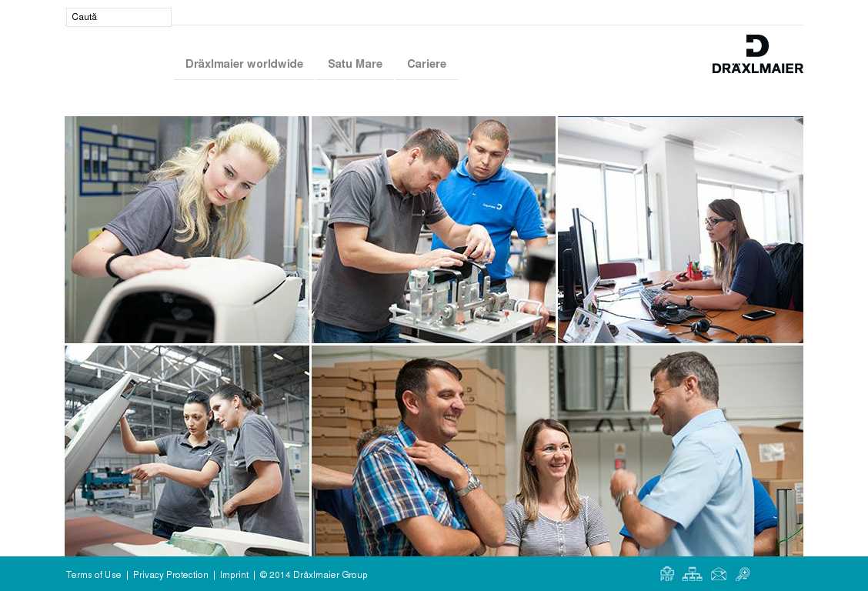Open the Privacy Protection link
This screenshot has width=868, height=591.
(x=171, y=575)
